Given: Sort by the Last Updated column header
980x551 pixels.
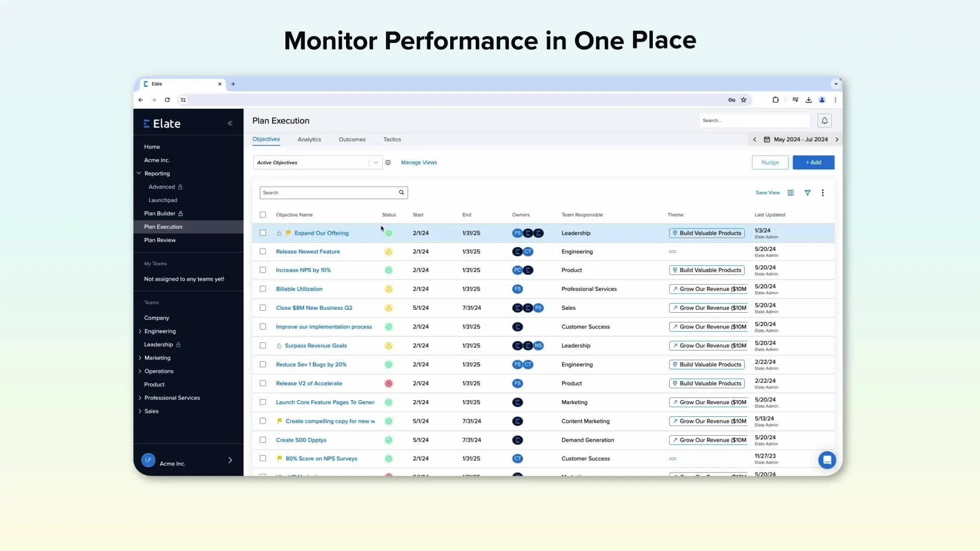Looking at the screenshot, I should (x=770, y=215).
